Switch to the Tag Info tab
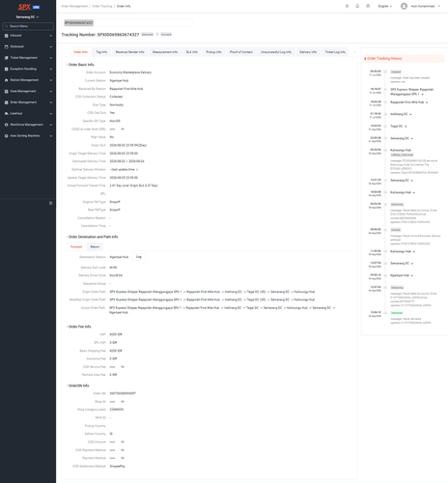This screenshot has height=483, width=448. [x=101, y=52]
